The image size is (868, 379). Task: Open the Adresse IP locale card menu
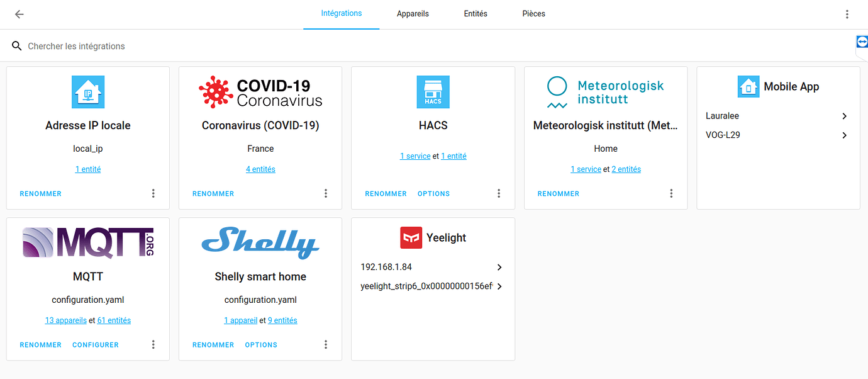pos(153,193)
